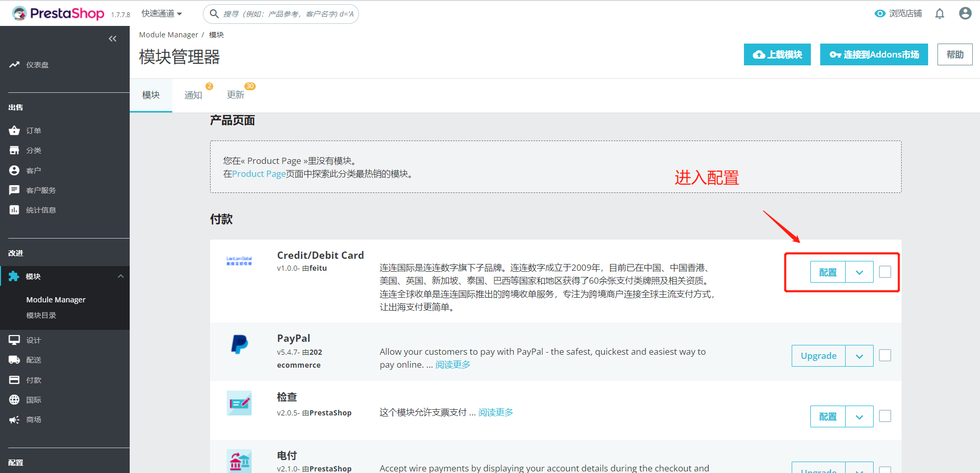The height and width of the screenshot is (473, 980).
Task: Click 配置 button for Credit/Debit Card
Action: 828,272
